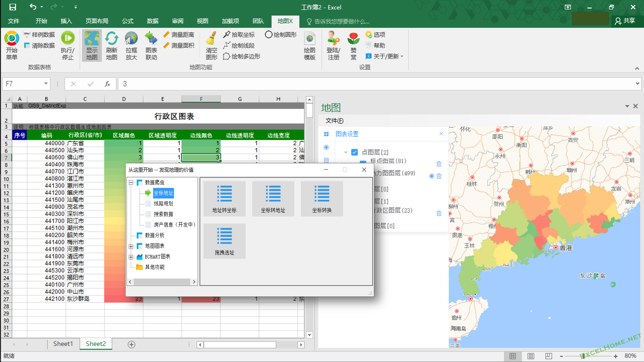Collapse the 数据爬虫 tree node

pyautogui.click(x=131, y=182)
